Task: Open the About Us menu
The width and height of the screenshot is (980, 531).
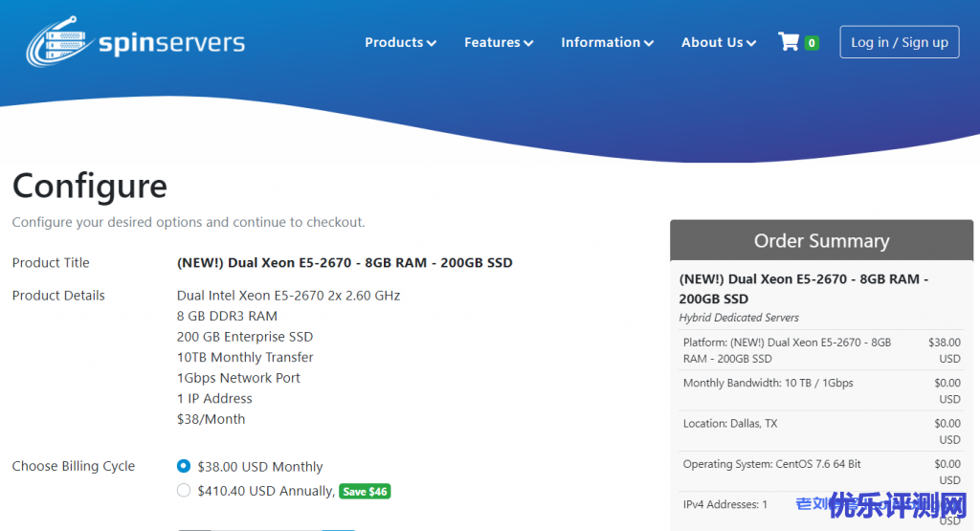Action: click(x=718, y=42)
